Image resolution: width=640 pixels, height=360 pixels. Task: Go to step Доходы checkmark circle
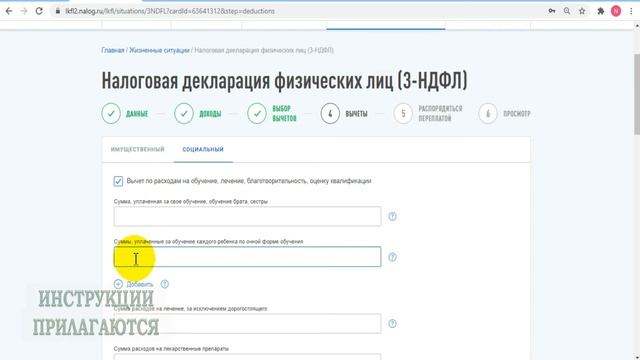[184, 113]
